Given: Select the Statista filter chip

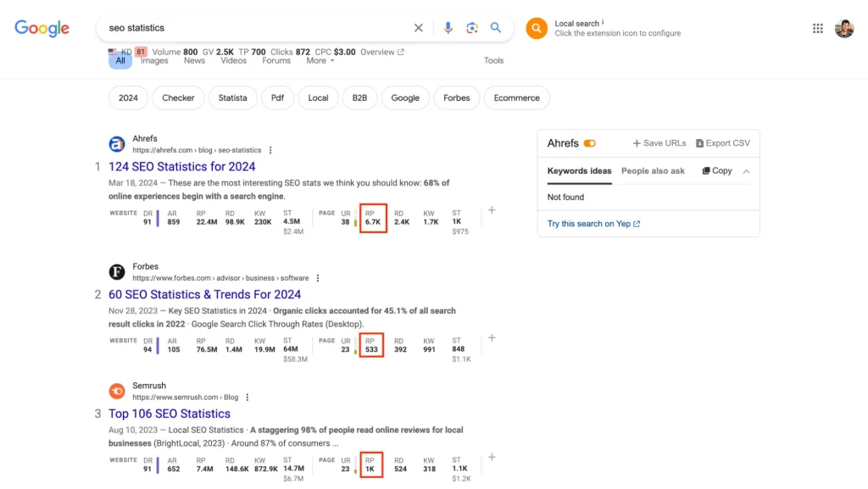Looking at the screenshot, I should point(232,98).
